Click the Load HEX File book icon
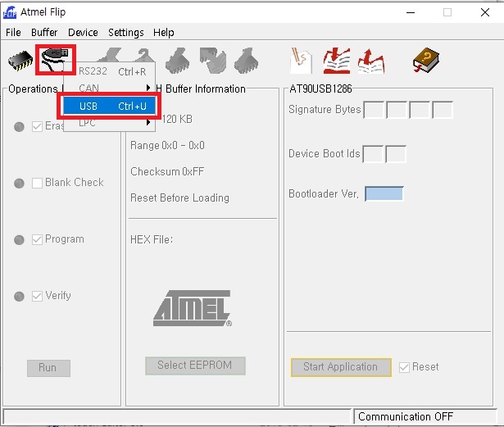 [x=336, y=60]
